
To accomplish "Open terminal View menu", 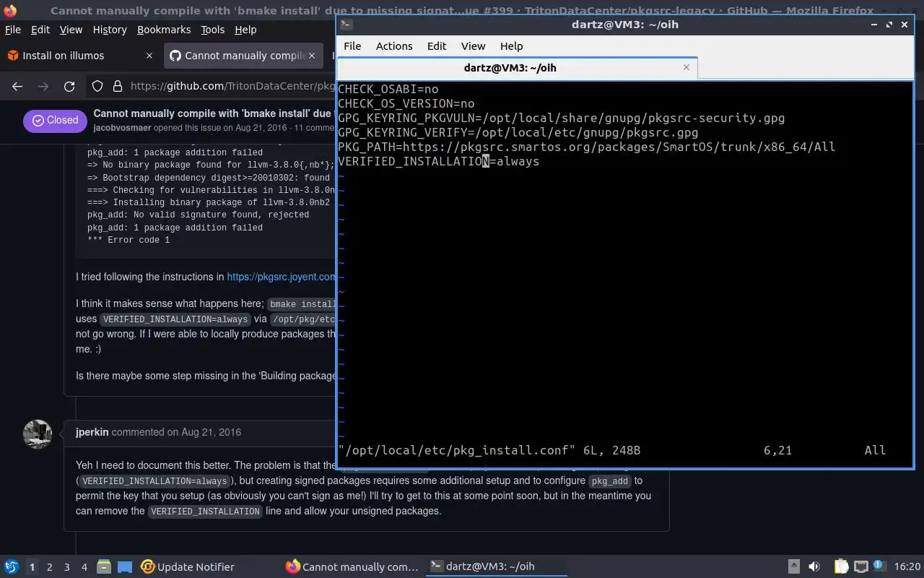I will [x=473, y=46].
